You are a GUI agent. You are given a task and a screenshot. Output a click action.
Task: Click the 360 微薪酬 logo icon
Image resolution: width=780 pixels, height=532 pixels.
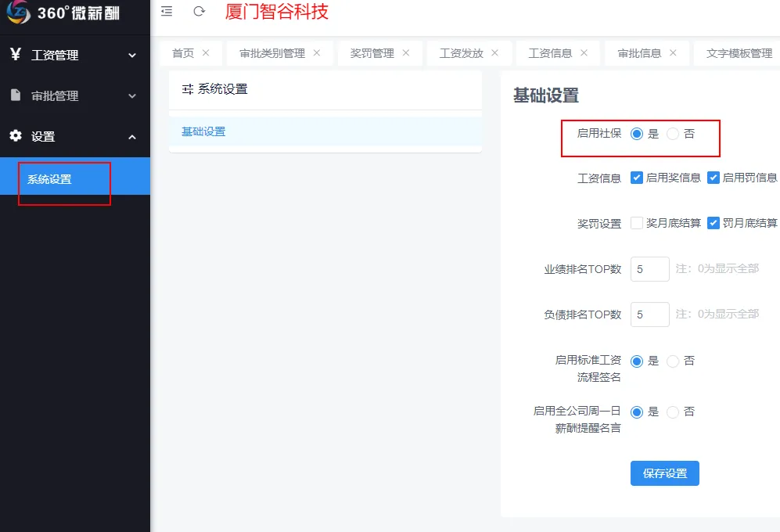19,12
